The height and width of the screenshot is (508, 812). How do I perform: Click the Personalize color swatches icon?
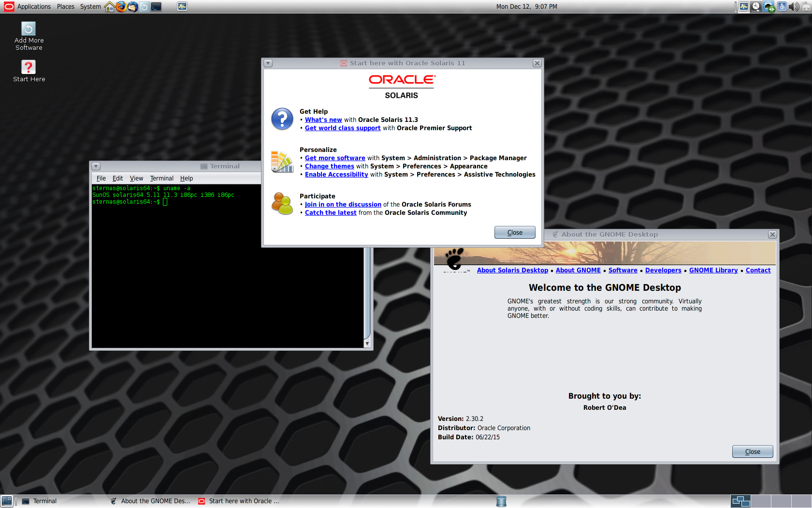pos(282,162)
